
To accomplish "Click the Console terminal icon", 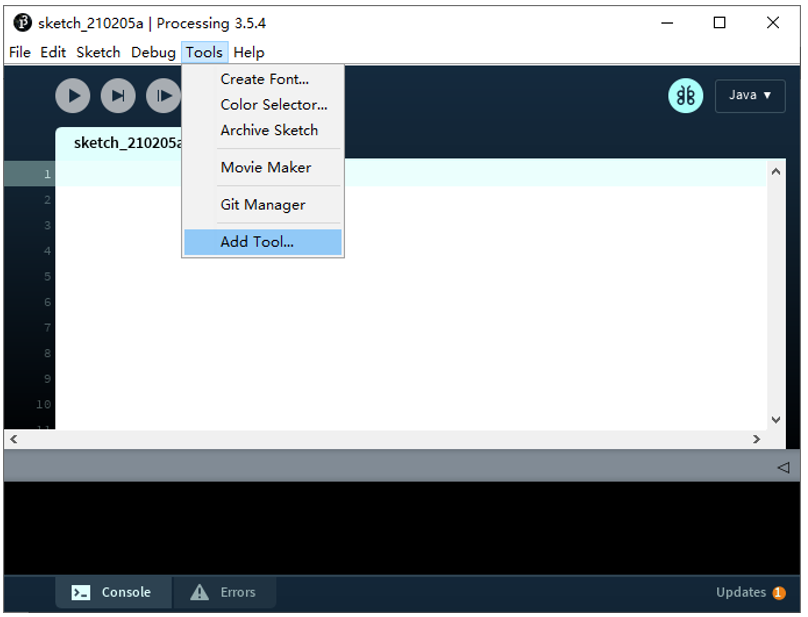I will (80, 593).
